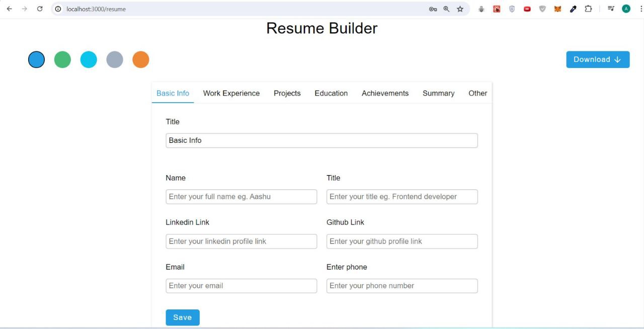Viewport: 644px width, 329px height.
Task: Open the MetaMask fox extension
Action: [x=557, y=9]
